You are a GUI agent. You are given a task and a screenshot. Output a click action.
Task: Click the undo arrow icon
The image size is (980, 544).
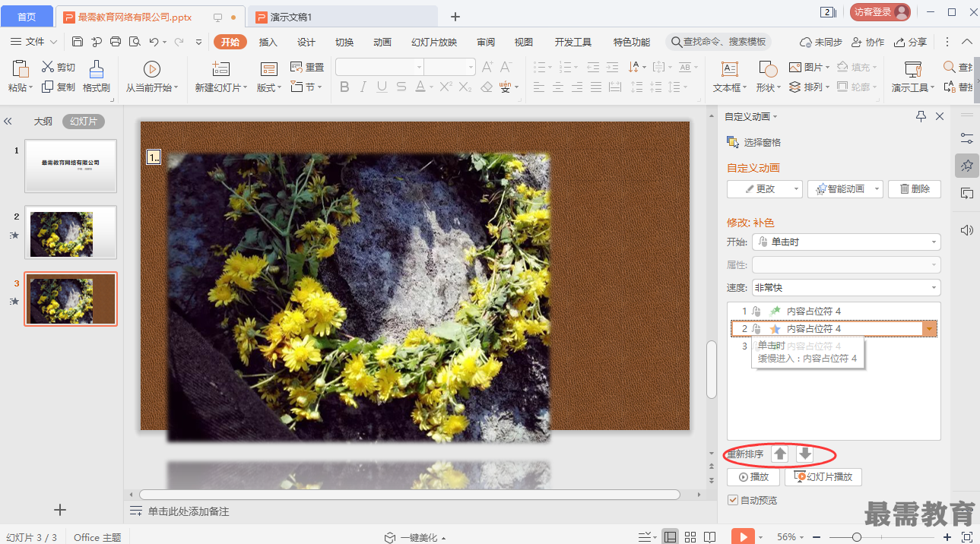pos(154,42)
